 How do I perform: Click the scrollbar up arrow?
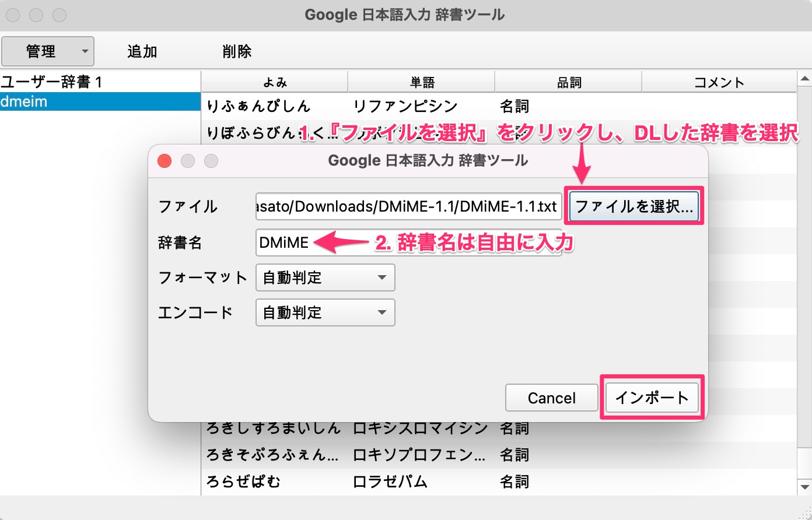tap(805, 77)
